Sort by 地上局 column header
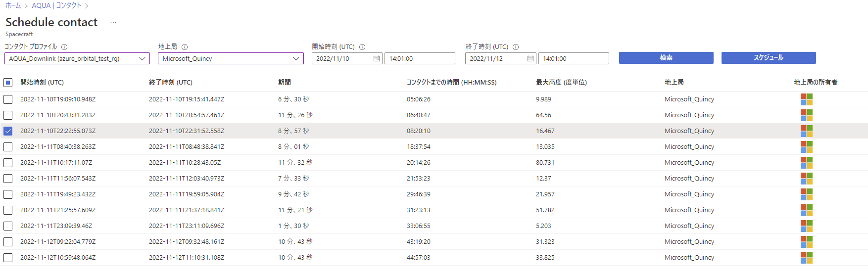This screenshot has height=276, width=868. click(x=674, y=83)
